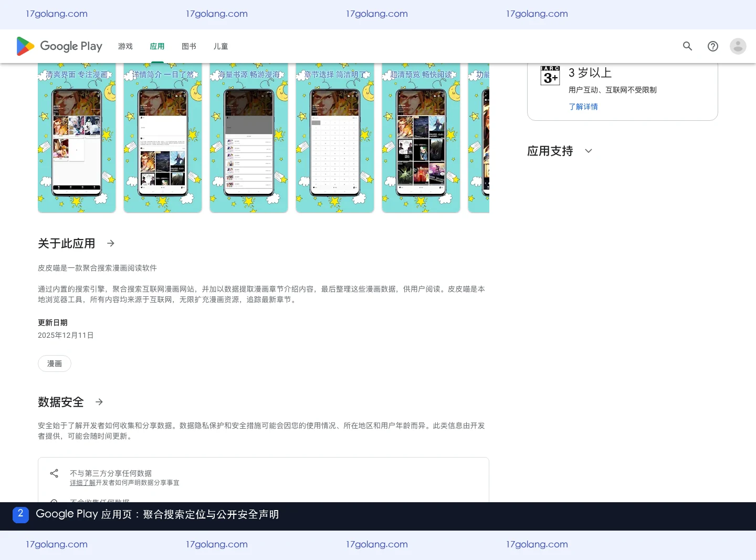Click the 关于此应用 heading
756x560 pixels.
tap(67, 243)
